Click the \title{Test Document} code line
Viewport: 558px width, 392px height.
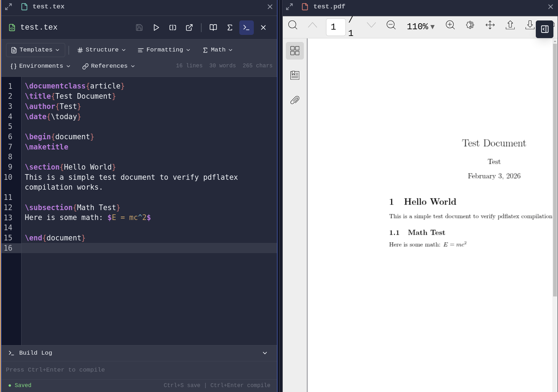coord(70,96)
